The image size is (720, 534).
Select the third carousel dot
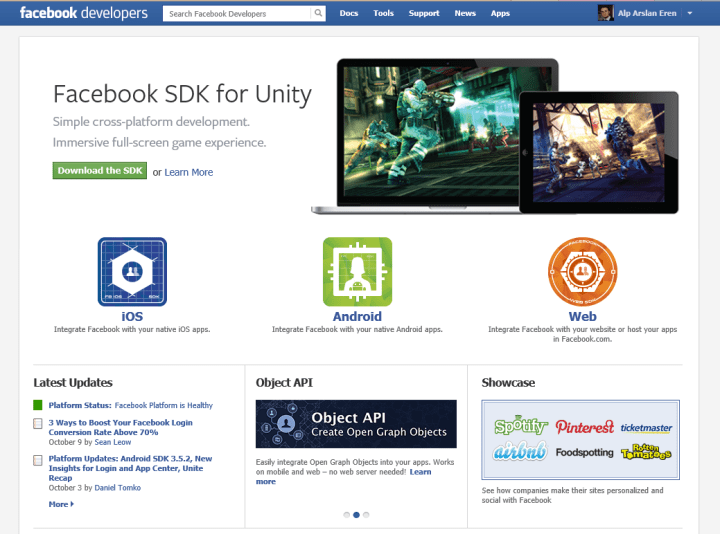pos(366,514)
